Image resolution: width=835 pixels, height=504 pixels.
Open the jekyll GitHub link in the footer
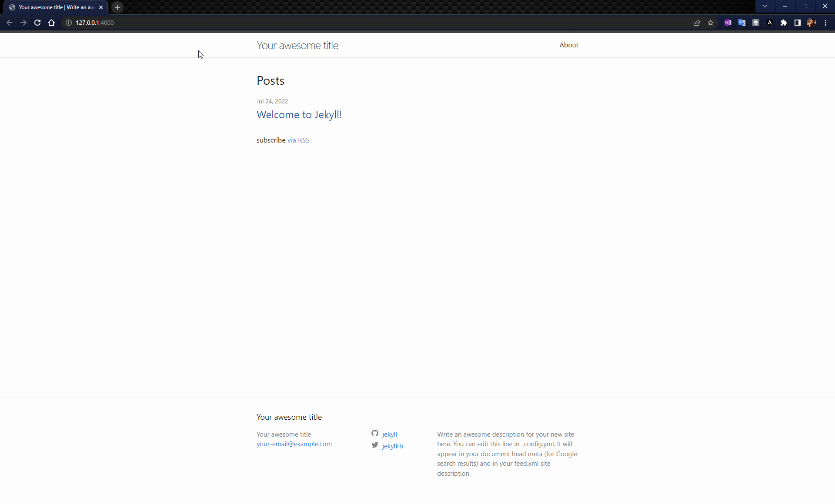(x=389, y=434)
